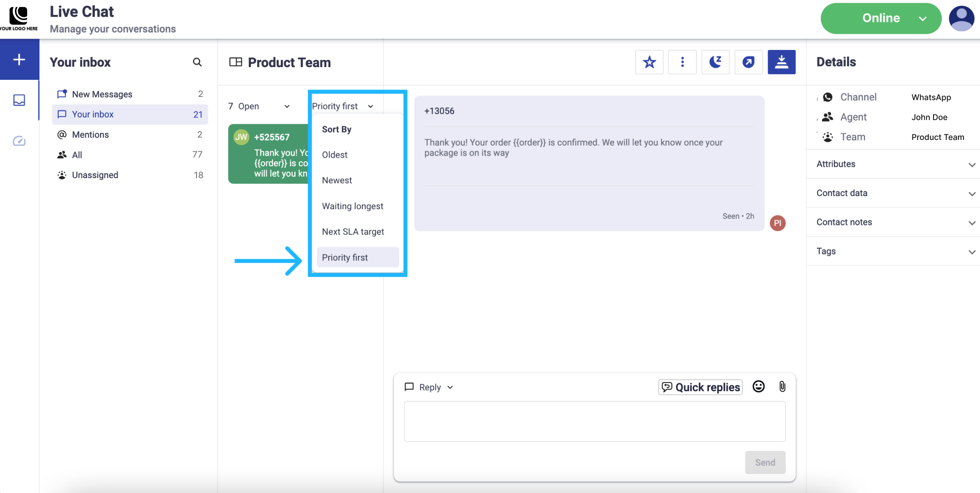This screenshot has width=980, height=493.
Task: Click the transfer conversation arrow icon
Action: click(748, 62)
